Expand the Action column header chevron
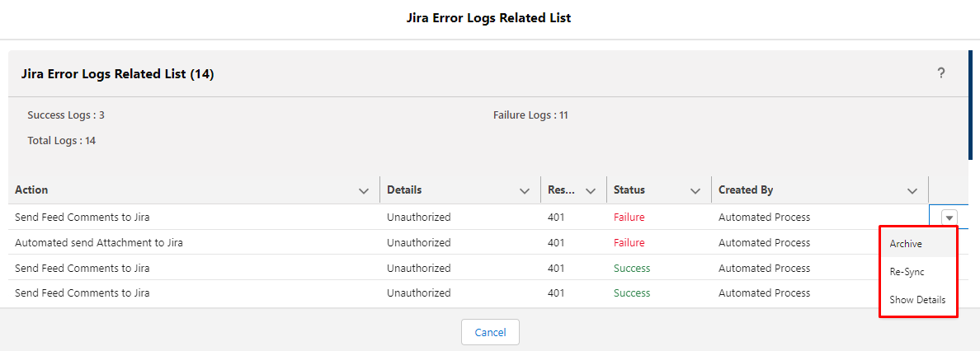 tap(364, 190)
